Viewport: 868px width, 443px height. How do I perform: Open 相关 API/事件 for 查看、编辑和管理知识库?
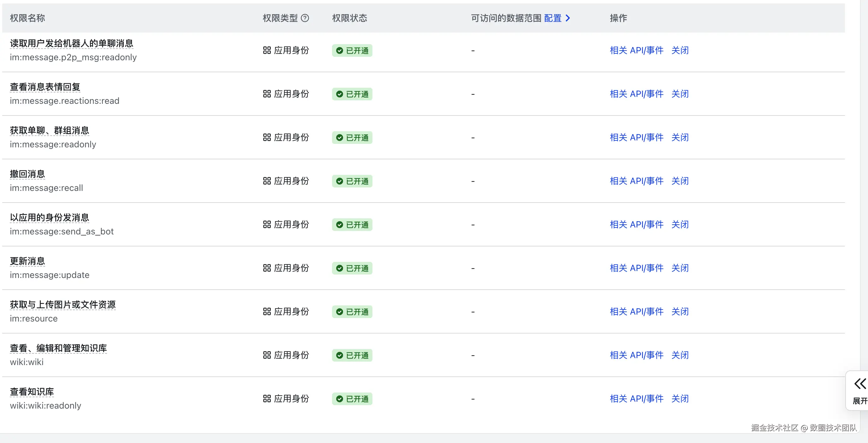pyautogui.click(x=636, y=355)
